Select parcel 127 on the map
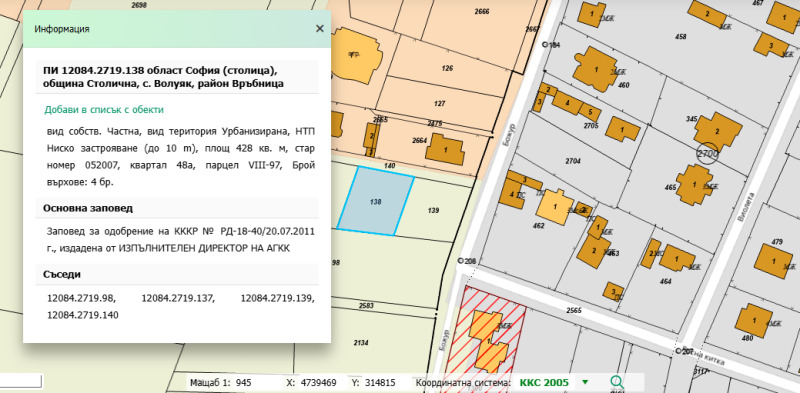 tap(439, 103)
